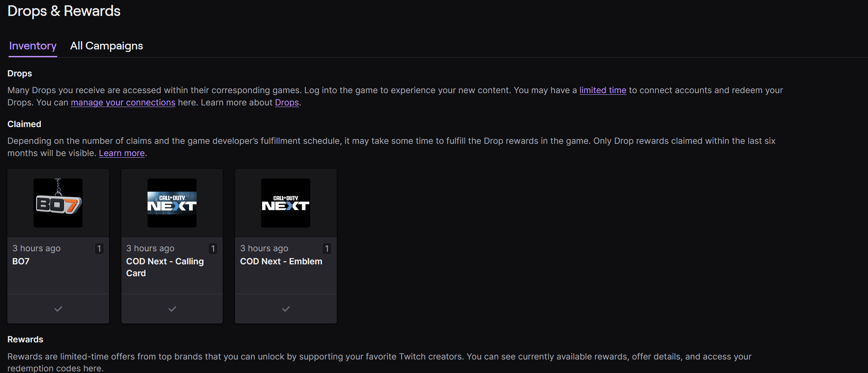Follow the 'limited time' link
Image resolution: width=868 pixels, height=373 pixels.
pos(602,90)
